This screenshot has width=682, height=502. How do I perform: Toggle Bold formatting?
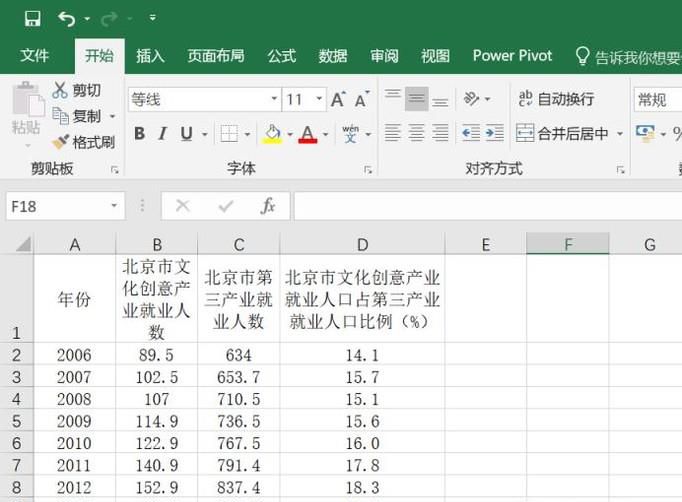tap(139, 134)
